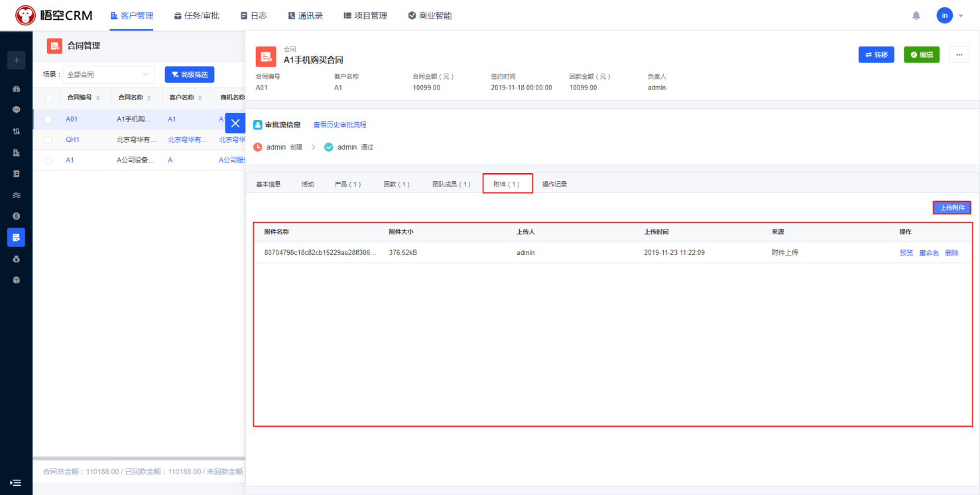Screen dimensions: 980x495
Task: Switch to the 操作记录 tab
Action: [x=554, y=184]
